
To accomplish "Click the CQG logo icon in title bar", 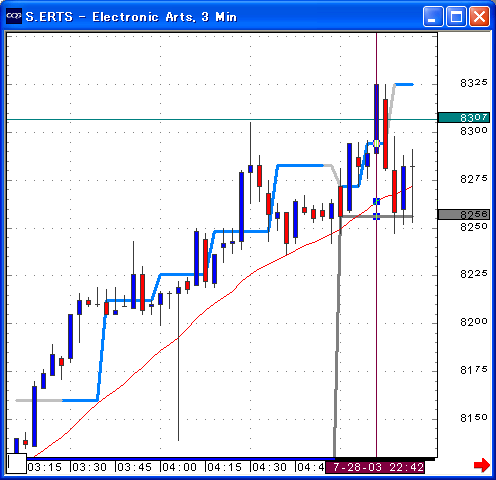I will point(14,16).
